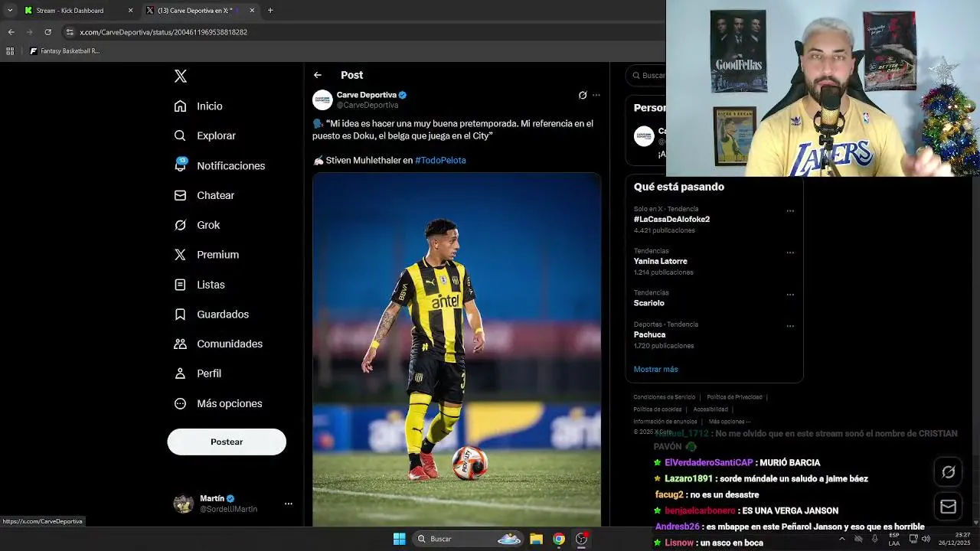Open the #LaCasaDeAlofoke2 trend
The image size is (980, 551).
tap(671, 219)
